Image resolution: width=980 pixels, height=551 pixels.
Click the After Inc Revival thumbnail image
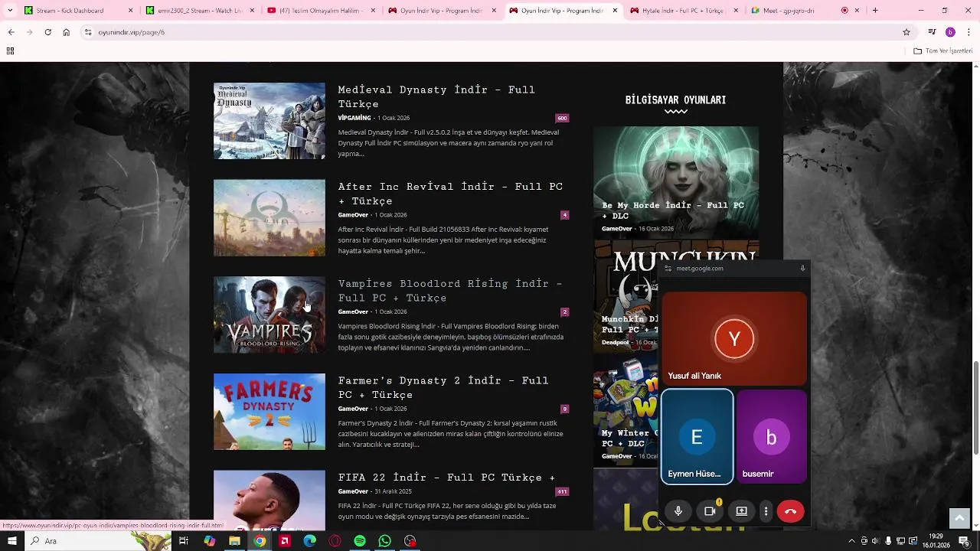pyautogui.click(x=269, y=218)
